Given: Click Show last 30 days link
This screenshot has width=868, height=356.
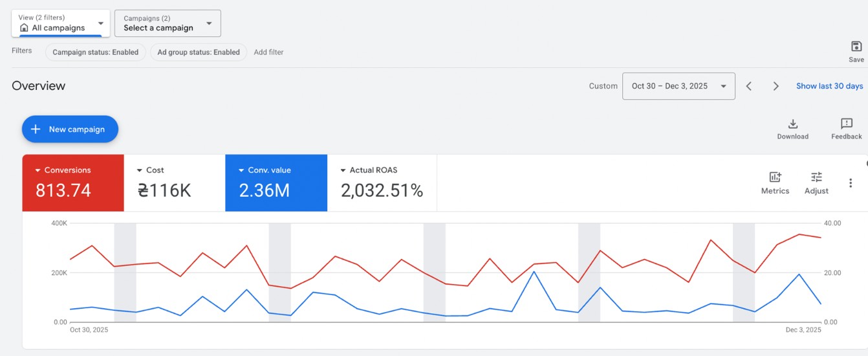Looking at the screenshot, I should click(x=829, y=86).
